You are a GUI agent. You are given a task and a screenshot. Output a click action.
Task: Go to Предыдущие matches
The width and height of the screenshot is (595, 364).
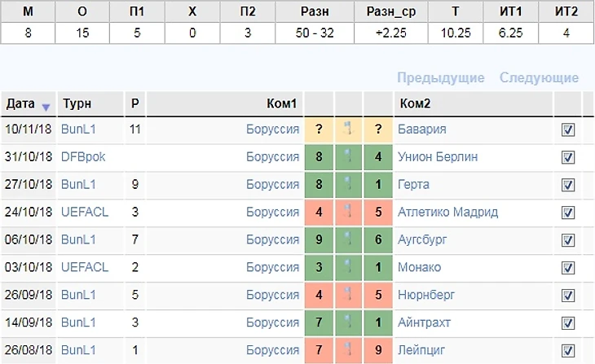[x=440, y=78]
